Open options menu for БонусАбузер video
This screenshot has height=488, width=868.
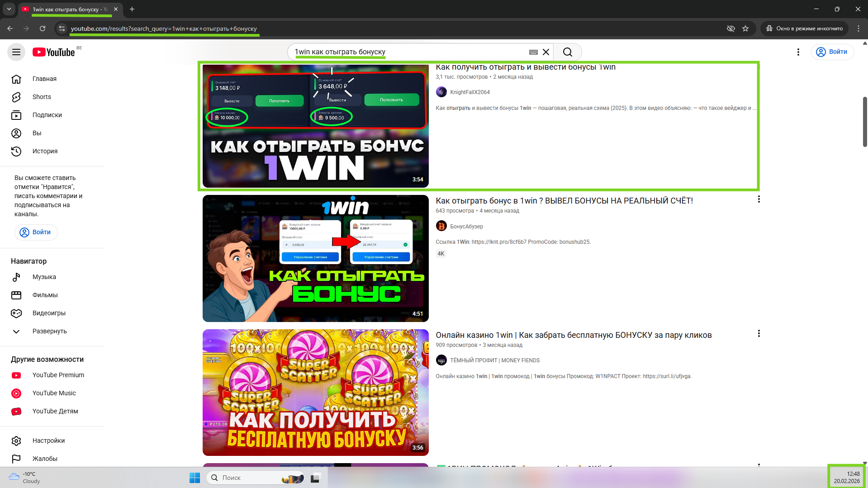tap(759, 199)
